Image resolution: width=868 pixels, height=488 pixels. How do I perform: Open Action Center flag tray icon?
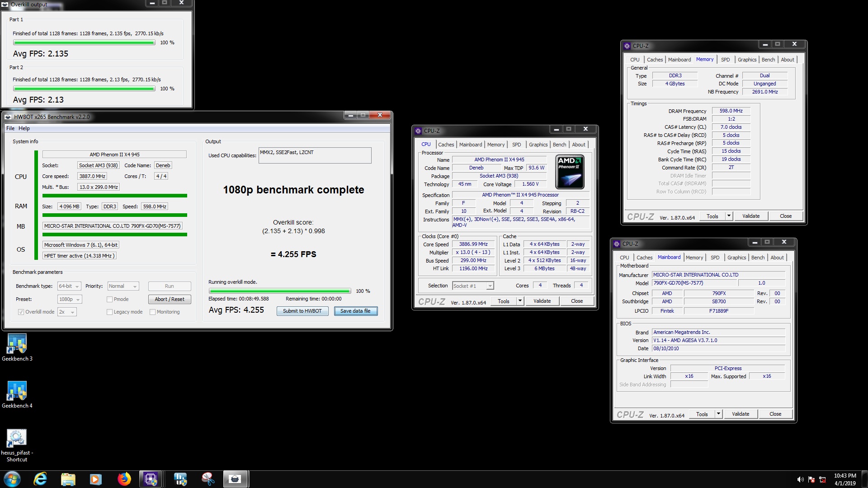811,479
